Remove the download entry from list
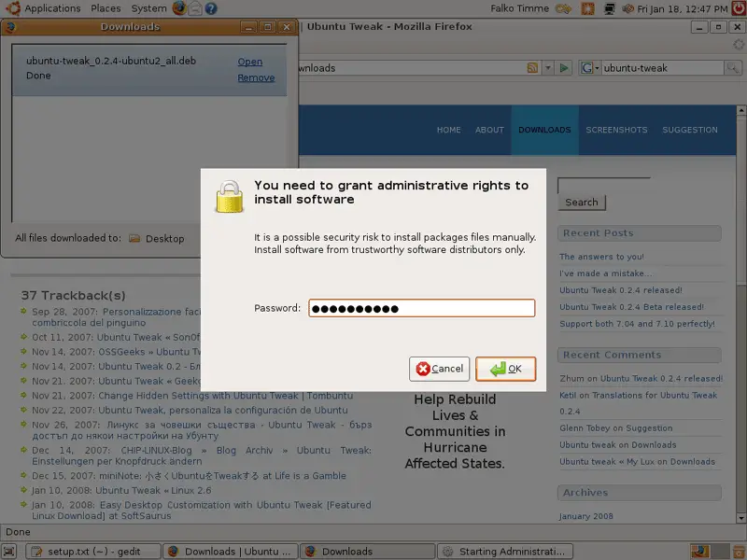The width and height of the screenshot is (747, 560). (256, 77)
